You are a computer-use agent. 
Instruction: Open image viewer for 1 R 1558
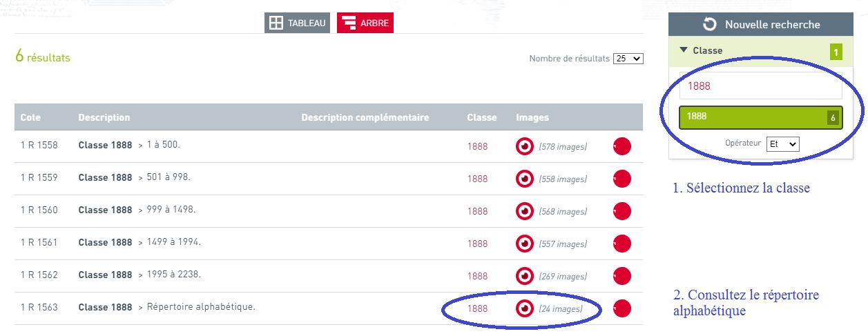tap(525, 146)
